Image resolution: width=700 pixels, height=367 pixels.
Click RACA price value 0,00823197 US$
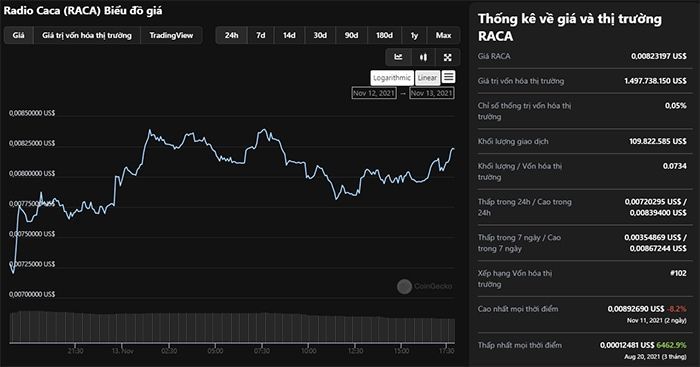(x=659, y=56)
